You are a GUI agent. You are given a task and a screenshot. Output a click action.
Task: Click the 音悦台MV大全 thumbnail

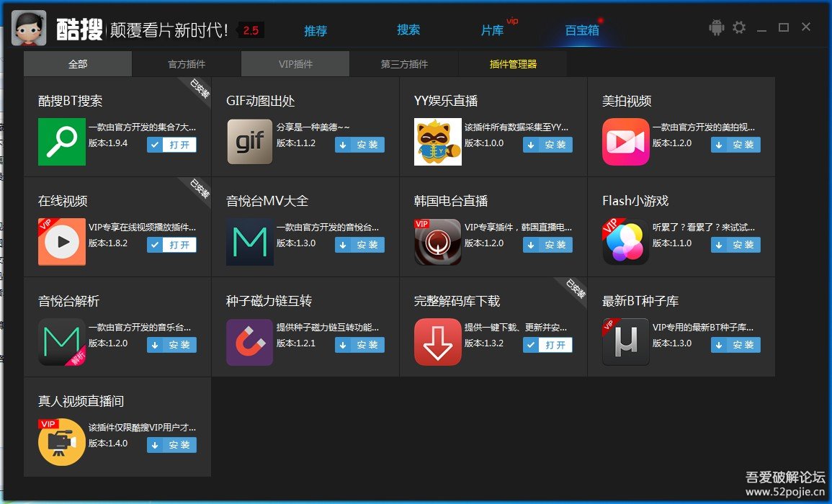coord(249,242)
